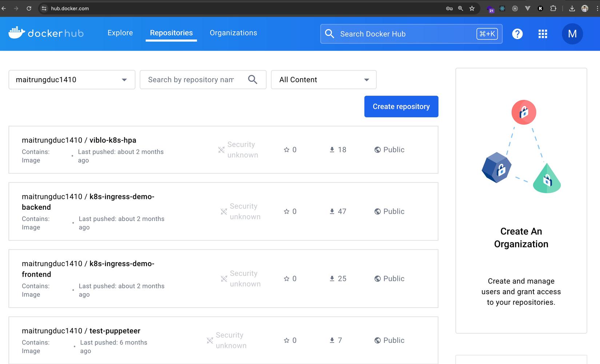
Task: Click the star icon for k8s-ingress-demo-backend
Action: 287,212
